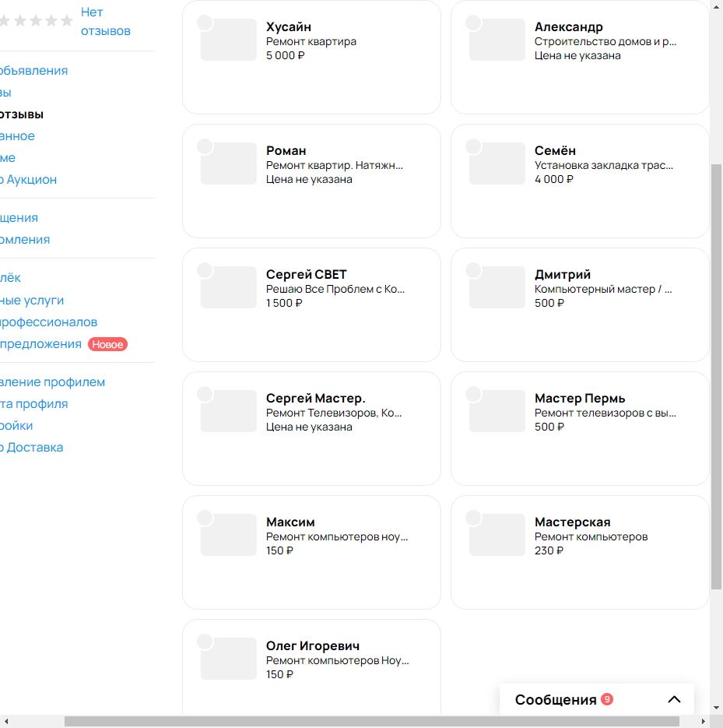Click the 5 000 ₽ price
Viewport: 723px width, 728px height.
point(286,56)
